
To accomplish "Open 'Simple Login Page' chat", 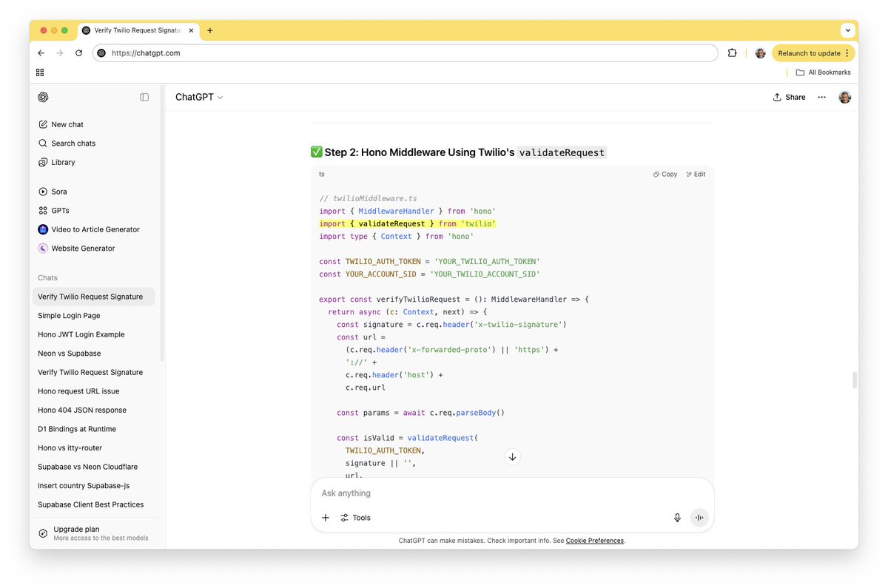I will (x=94, y=316).
